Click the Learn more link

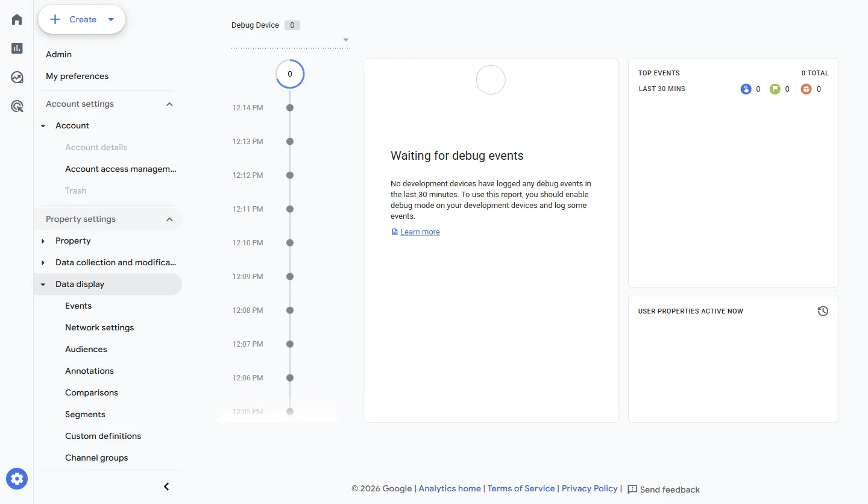pos(420,232)
